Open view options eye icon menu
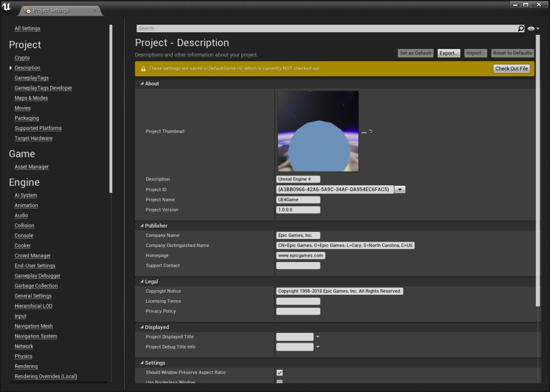This screenshot has height=392, width=550. coord(533,28)
